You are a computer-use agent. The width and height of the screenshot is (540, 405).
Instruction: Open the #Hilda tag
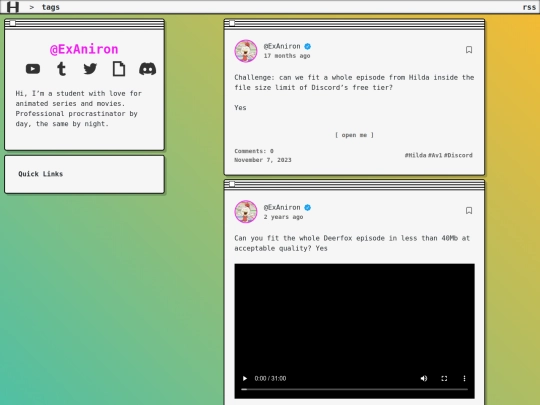pyautogui.click(x=415, y=155)
